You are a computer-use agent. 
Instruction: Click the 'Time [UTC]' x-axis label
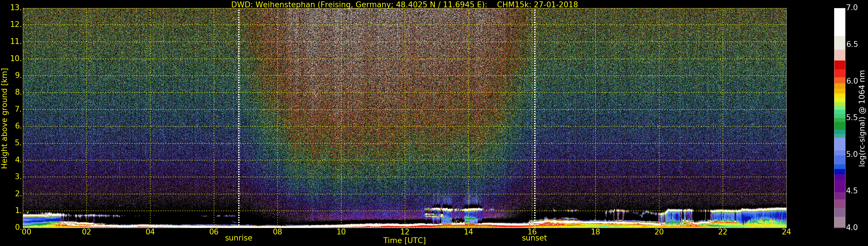(404, 240)
